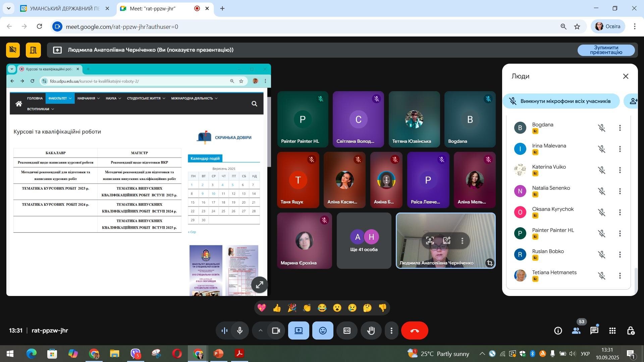Open the activities grid icon
The width and height of the screenshot is (644, 362).
[612, 330]
